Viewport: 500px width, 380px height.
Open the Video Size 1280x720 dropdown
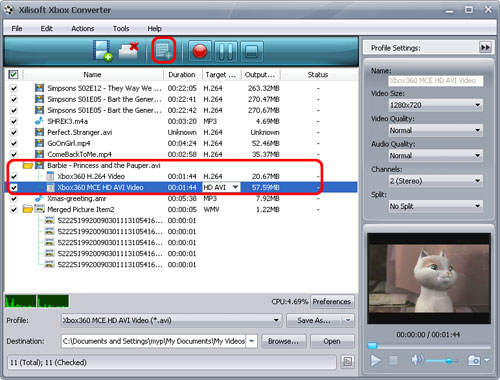pyautogui.click(x=436, y=105)
